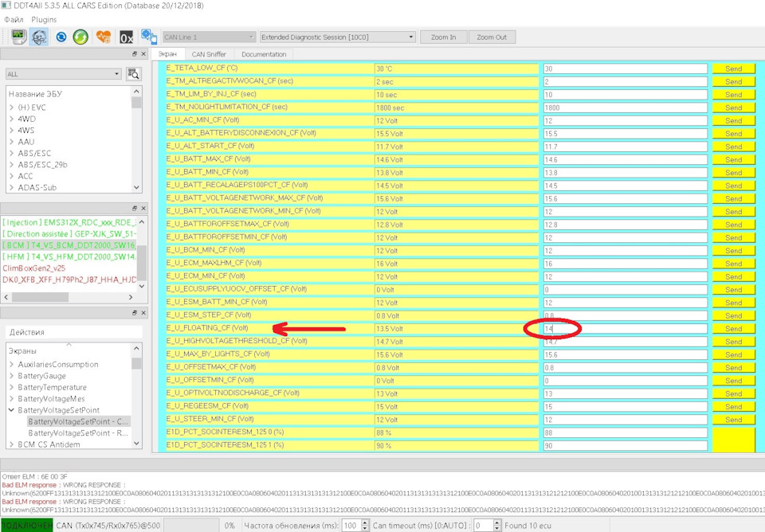This screenshot has height=532, width=765.
Task: Click the screen selector hand icon
Action: 148,37
